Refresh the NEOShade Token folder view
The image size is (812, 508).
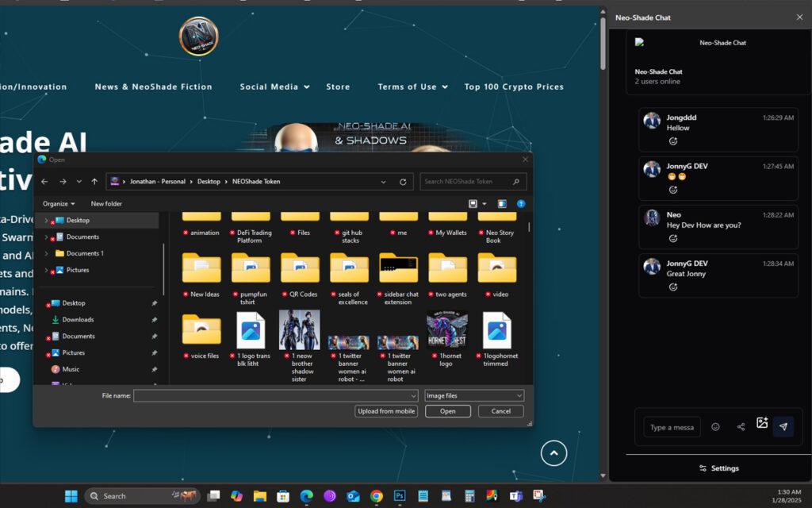(x=403, y=182)
